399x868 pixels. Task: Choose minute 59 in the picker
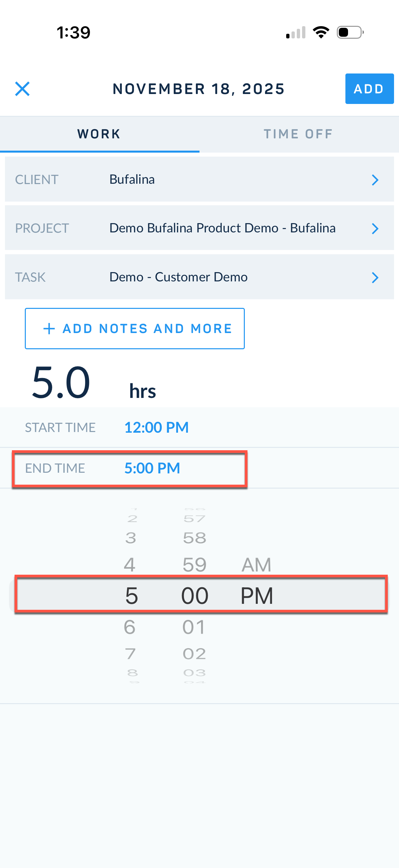coord(194,565)
